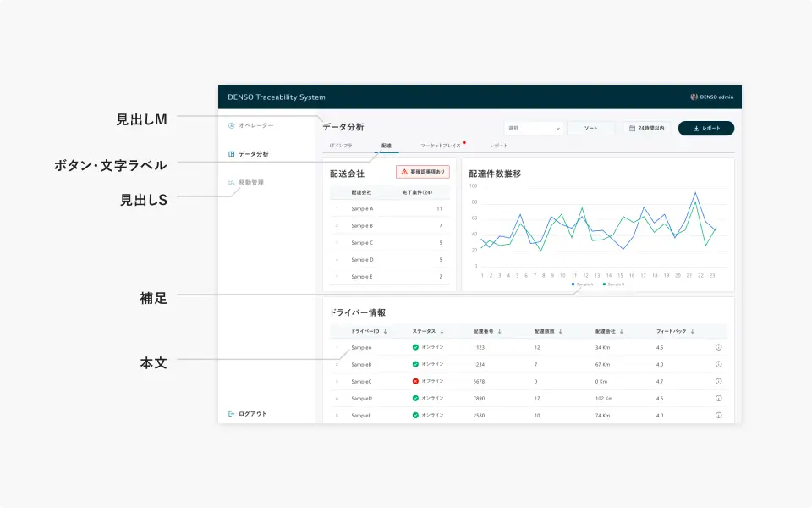Screen dimensions: 812x508
Task: Click the ソート button
Action: pyautogui.click(x=590, y=129)
